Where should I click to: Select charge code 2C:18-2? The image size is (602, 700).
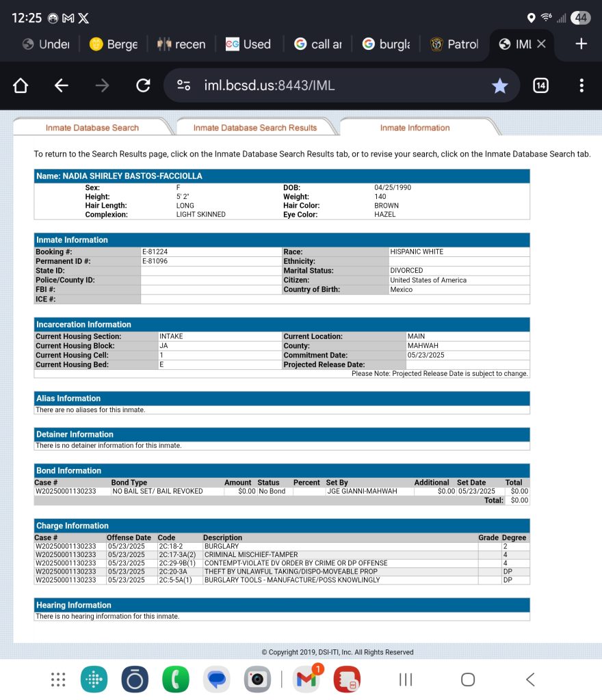point(170,546)
